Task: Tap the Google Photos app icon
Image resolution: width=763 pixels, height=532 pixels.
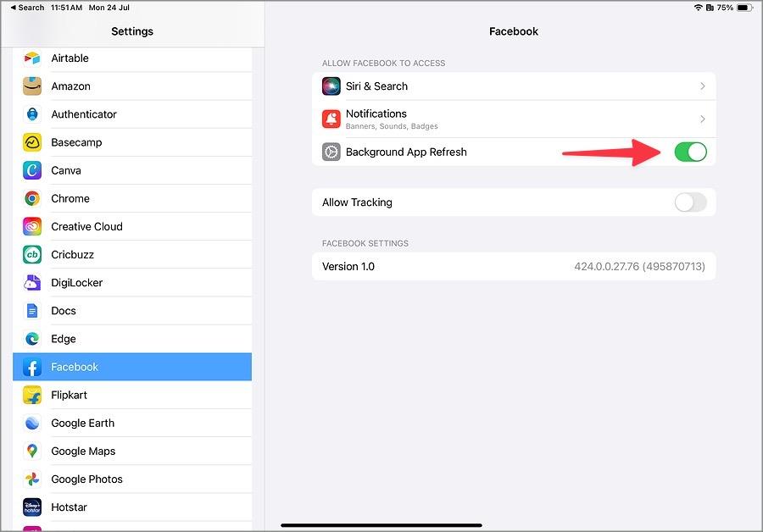Action: [x=32, y=479]
